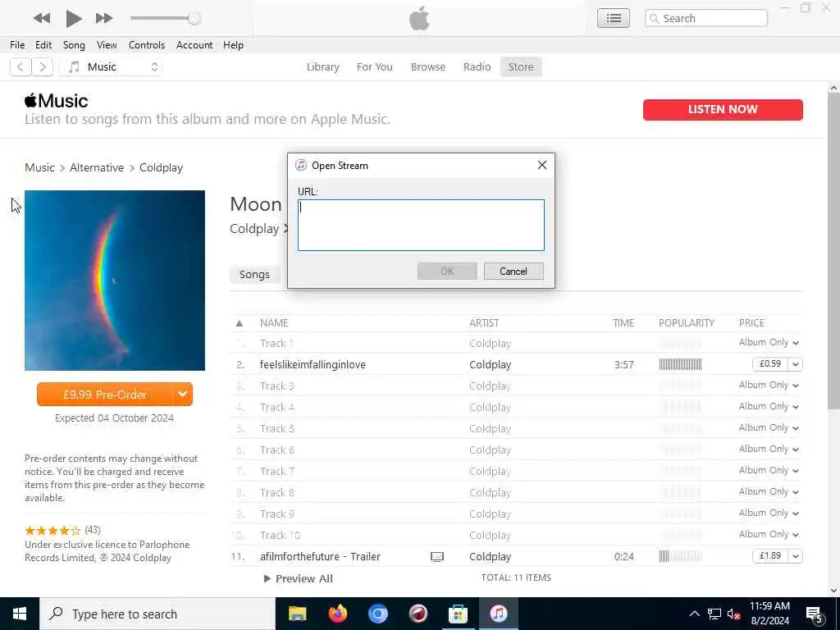Click the Moon Music album artwork

(x=115, y=281)
